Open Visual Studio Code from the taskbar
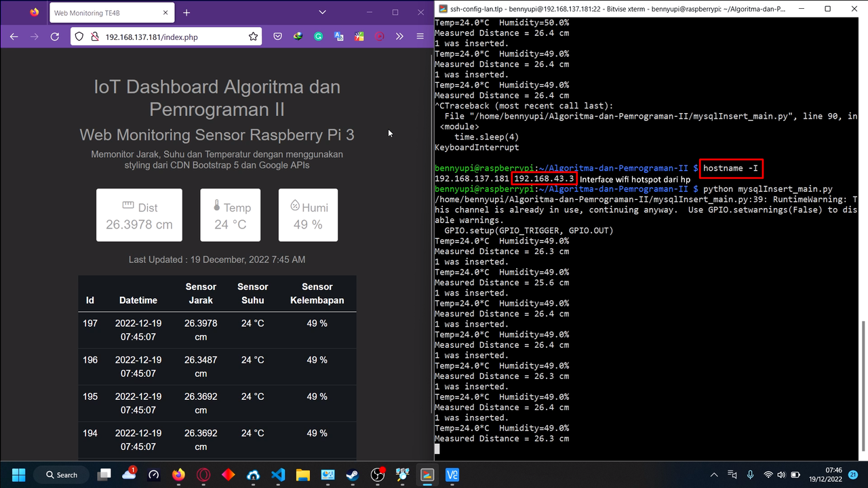Image resolution: width=868 pixels, height=488 pixels. click(278, 474)
